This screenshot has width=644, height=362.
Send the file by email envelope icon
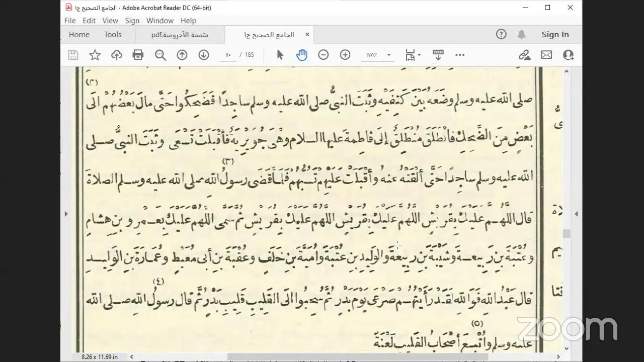click(x=546, y=55)
